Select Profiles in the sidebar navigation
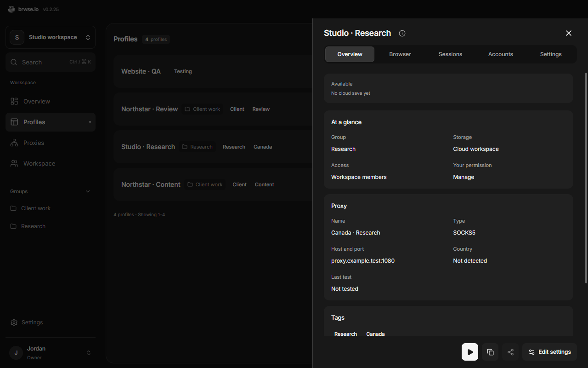This screenshot has height=368, width=588. 51,122
